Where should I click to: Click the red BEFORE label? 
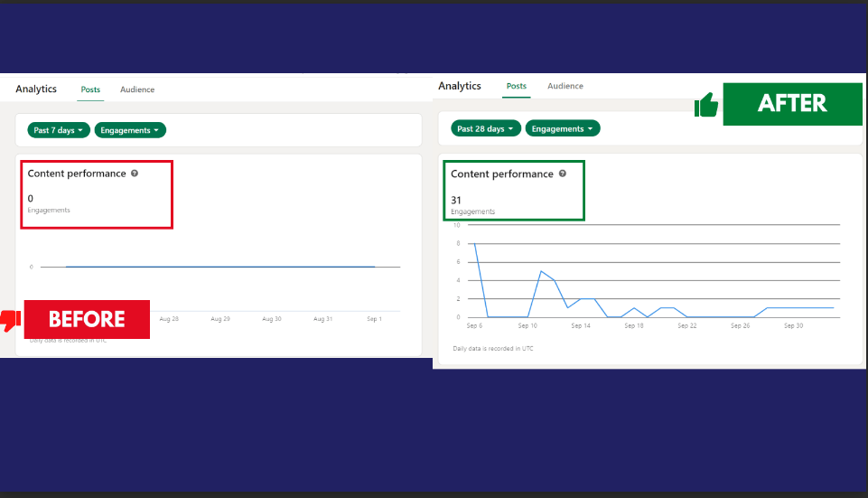tap(87, 319)
